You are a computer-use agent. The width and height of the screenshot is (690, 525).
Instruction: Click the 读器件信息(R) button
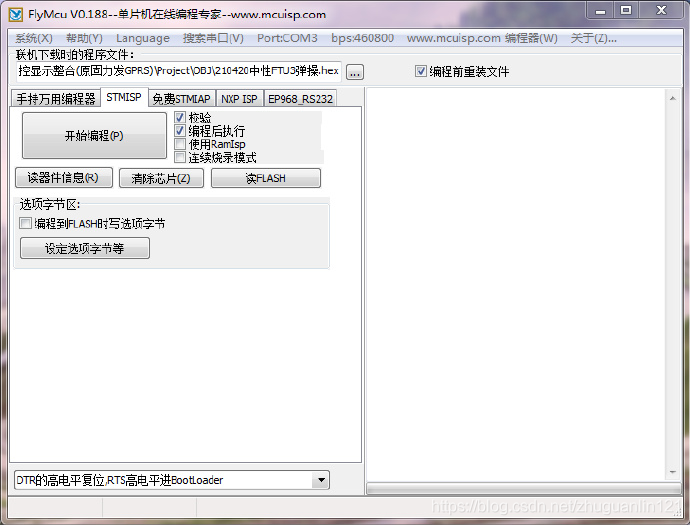(x=64, y=178)
